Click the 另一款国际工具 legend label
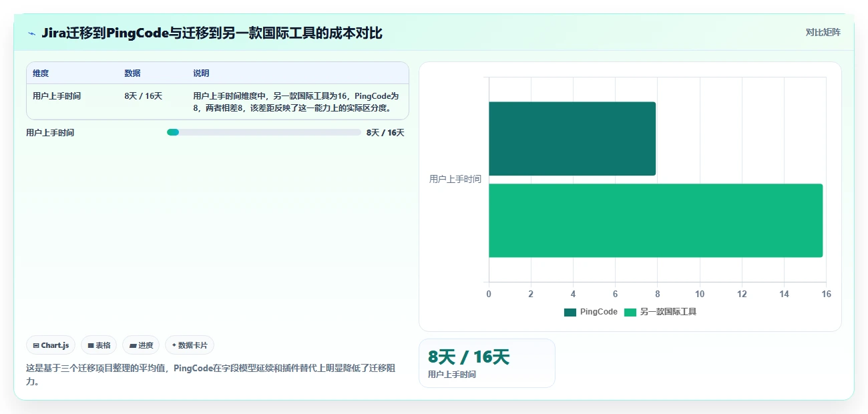This screenshot has height=414, width=868. 668,312
